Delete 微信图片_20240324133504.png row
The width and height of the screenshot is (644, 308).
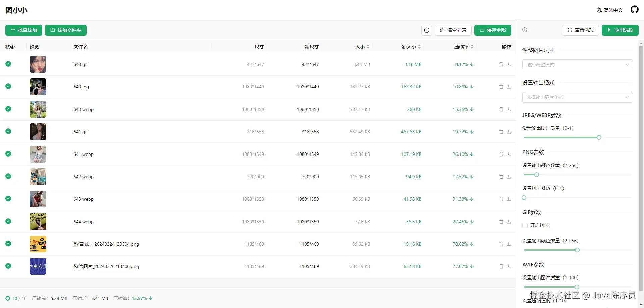coord(501,244)
